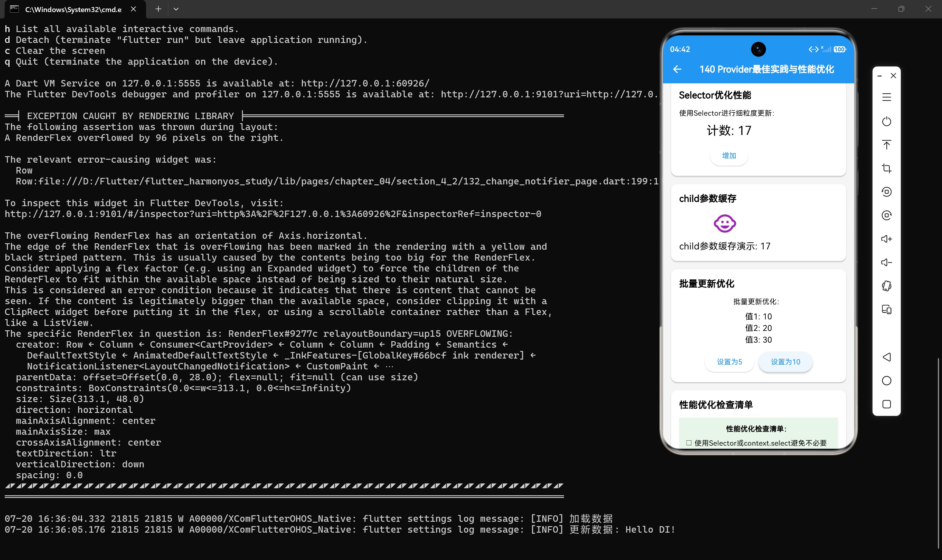Check the 使用Selector或context.select checkbox item
The height and width of the screenshot is (560, 942).
(x=689, y=443)
